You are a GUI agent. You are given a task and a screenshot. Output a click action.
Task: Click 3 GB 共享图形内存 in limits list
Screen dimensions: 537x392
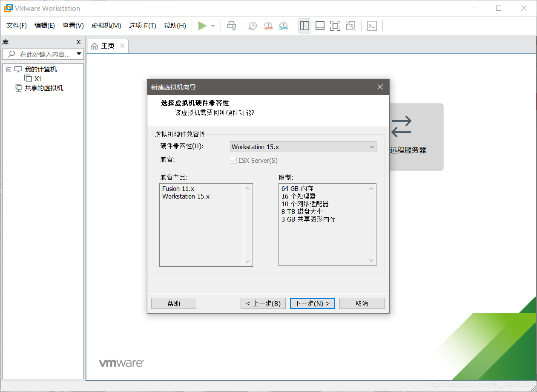tap(308, 219)
